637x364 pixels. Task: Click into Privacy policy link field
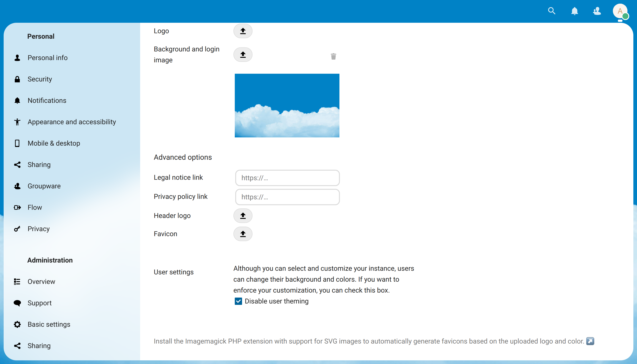coord(287,197)
